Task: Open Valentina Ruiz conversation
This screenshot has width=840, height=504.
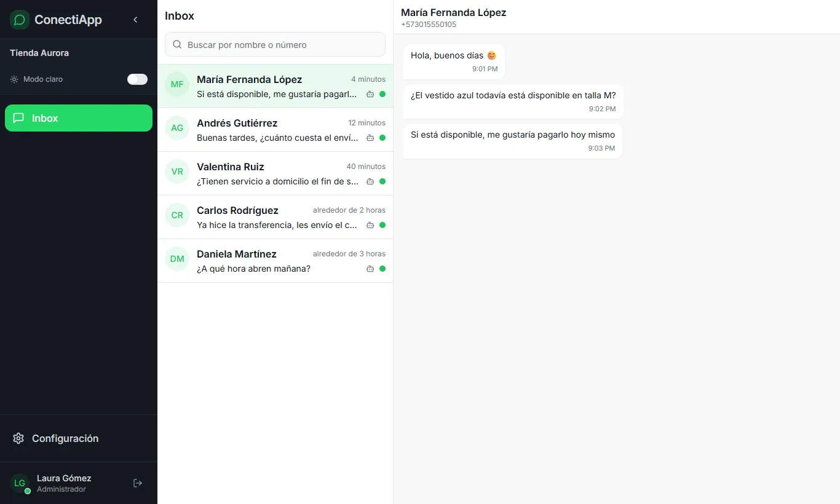Action: tap(275, 174)
